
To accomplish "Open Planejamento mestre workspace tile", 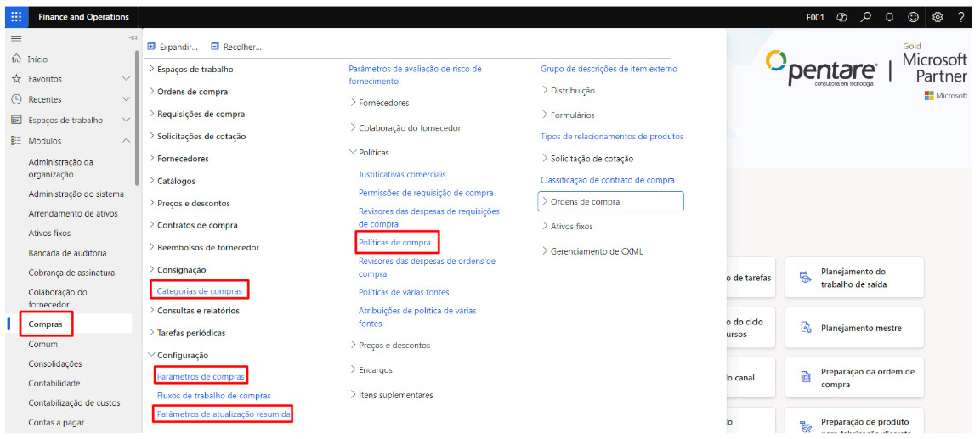I will click(x=853, y=328).
